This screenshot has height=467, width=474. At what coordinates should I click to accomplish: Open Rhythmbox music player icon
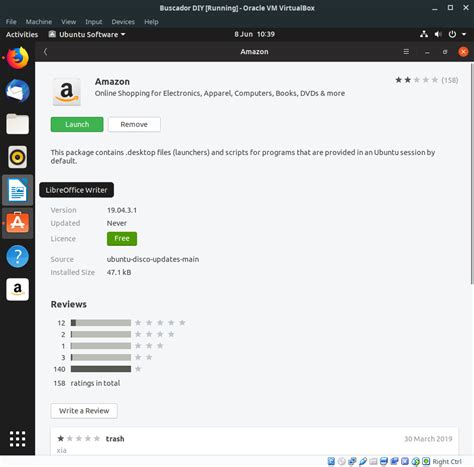[x=18, y=157]
